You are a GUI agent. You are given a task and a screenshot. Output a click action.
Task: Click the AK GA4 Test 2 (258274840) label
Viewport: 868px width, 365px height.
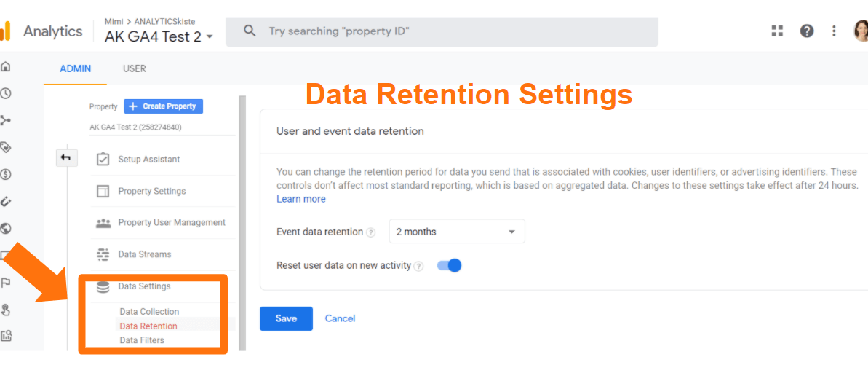[135, 127]
